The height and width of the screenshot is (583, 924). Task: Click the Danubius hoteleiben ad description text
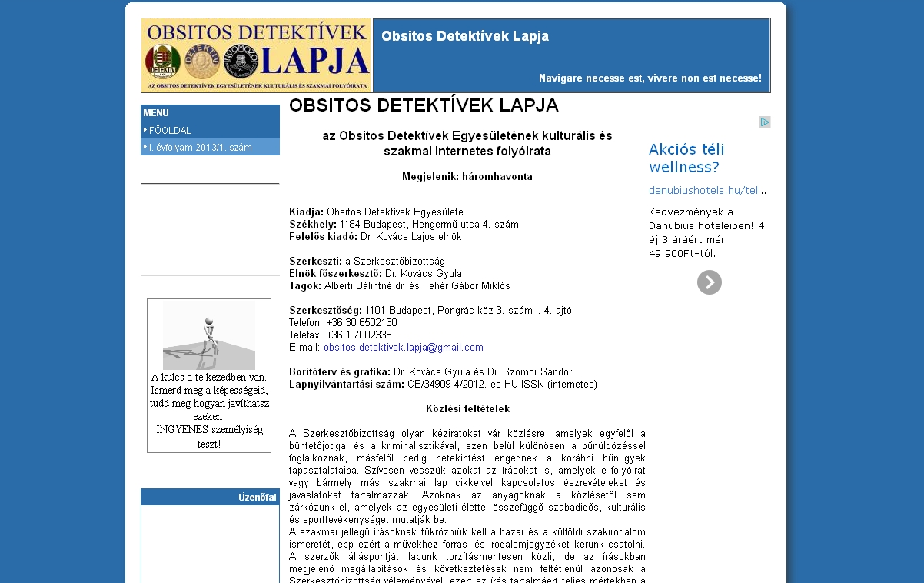click(707, 232)
